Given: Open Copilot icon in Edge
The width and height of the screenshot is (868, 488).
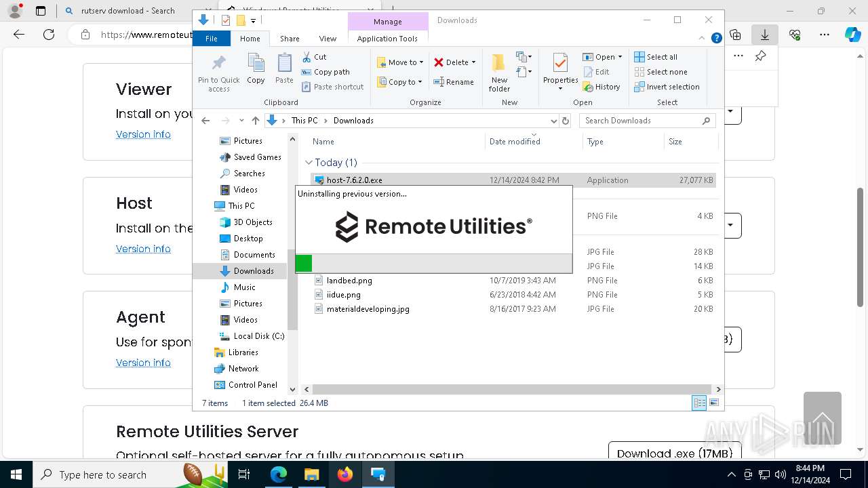Looking at the screenshot, I should 852,35.
